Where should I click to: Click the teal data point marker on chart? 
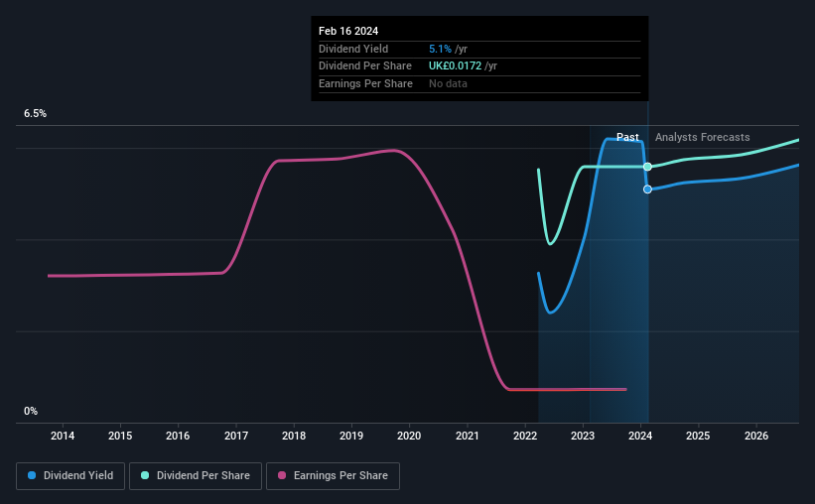tap(647, 167)
